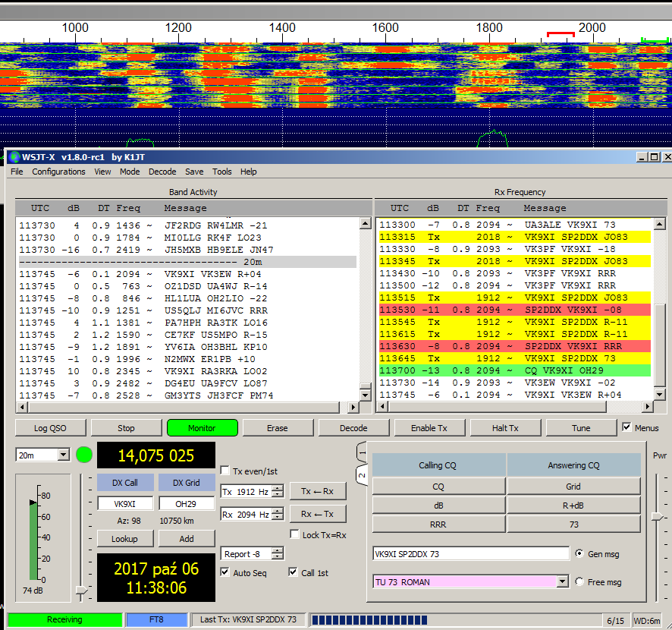
Task: Uncheck the Call 1st option
Action: (294, 572)
